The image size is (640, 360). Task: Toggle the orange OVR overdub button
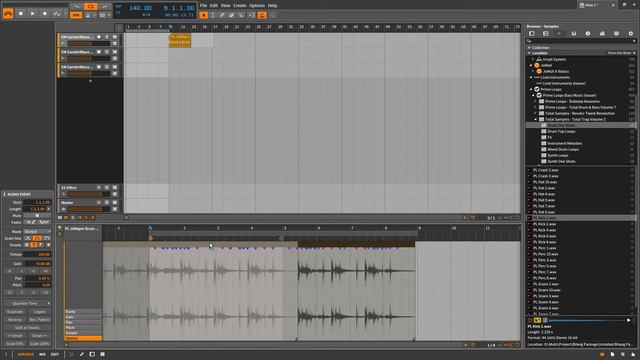click(x=76, y=15)
